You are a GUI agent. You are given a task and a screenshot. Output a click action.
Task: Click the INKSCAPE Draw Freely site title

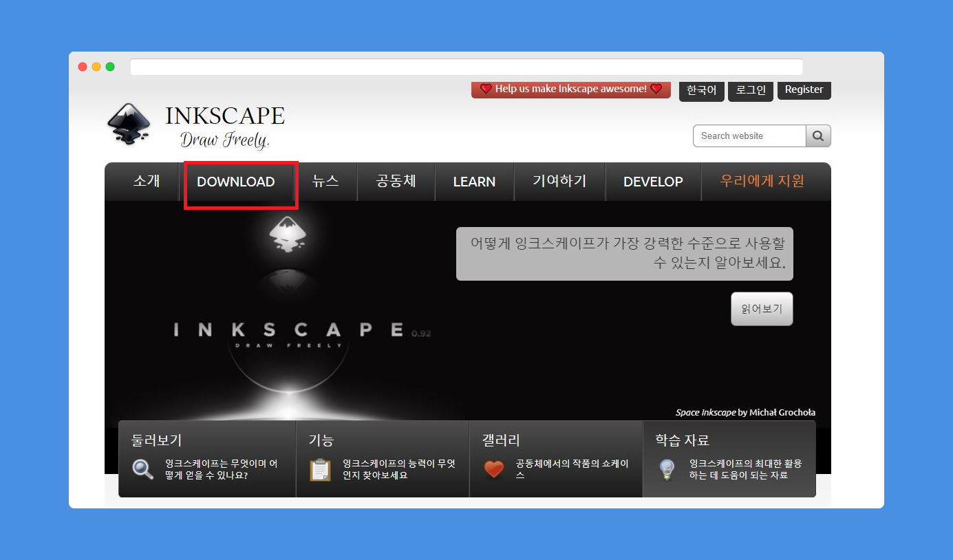(x=225, y=127)
